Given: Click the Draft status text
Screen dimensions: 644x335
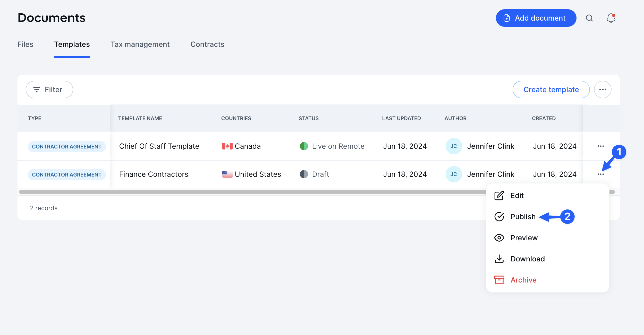Looking at the screenshot, I should 320,174.
